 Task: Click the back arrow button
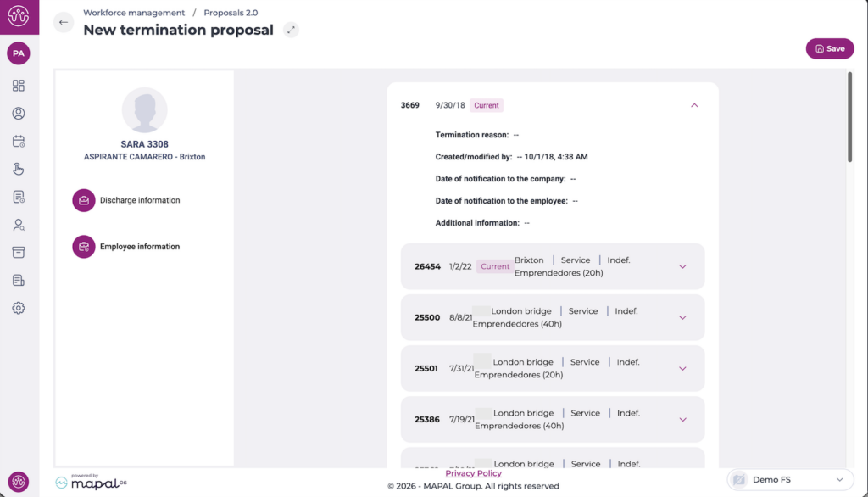pyautogui.click(x=64, y=22)
